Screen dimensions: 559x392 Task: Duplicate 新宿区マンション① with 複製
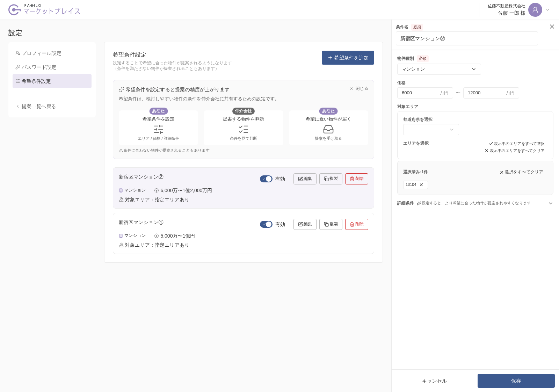click(331, 224)
